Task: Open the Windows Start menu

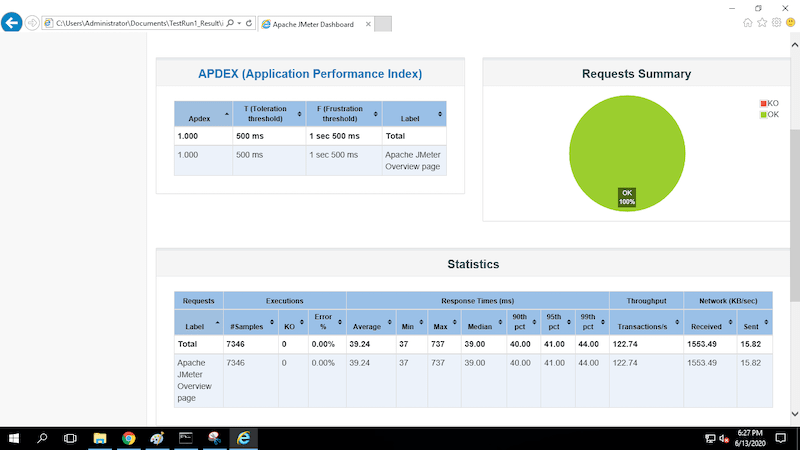Action: [14, 438]
